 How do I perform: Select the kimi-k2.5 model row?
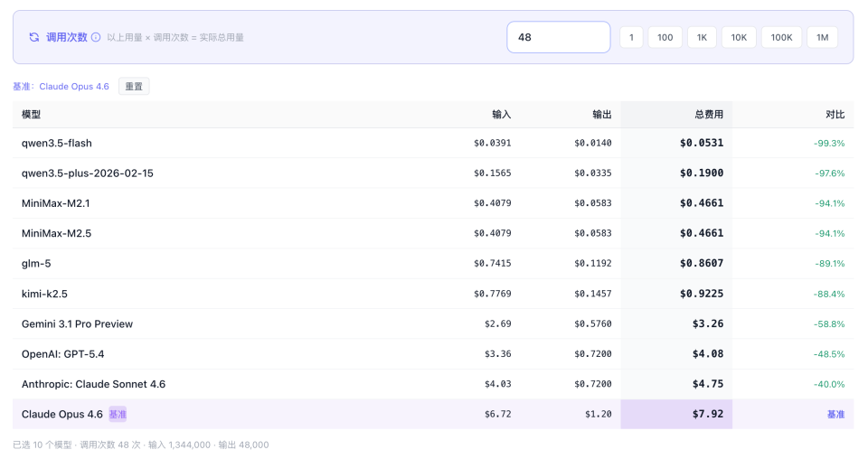coord(45,294)
